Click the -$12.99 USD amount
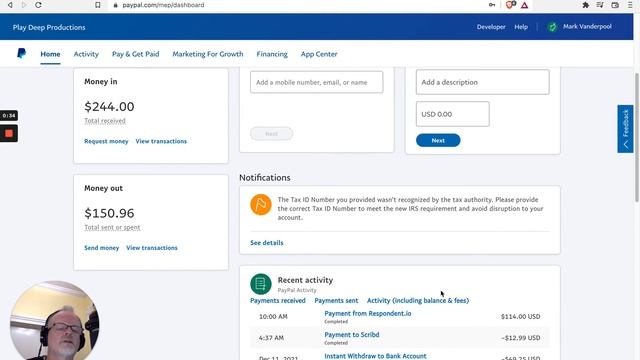Screen dimensions: 640x360 coord(520,338)
